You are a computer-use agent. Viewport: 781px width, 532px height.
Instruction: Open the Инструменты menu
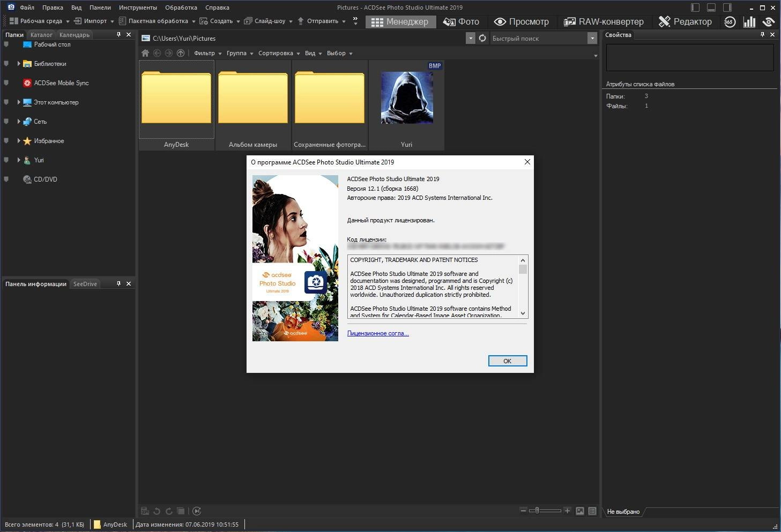coord(138,8)
